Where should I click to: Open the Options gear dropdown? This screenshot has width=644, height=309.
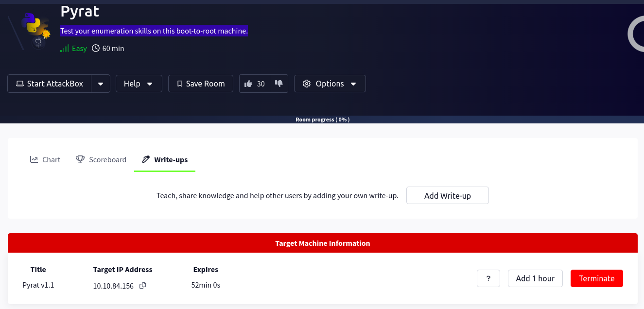point(330,84)
